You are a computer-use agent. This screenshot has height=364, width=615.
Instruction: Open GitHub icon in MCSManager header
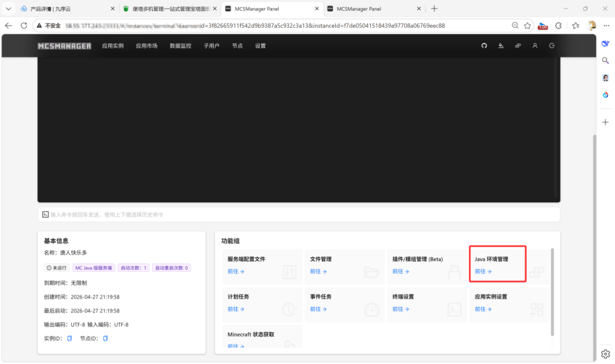484,46
